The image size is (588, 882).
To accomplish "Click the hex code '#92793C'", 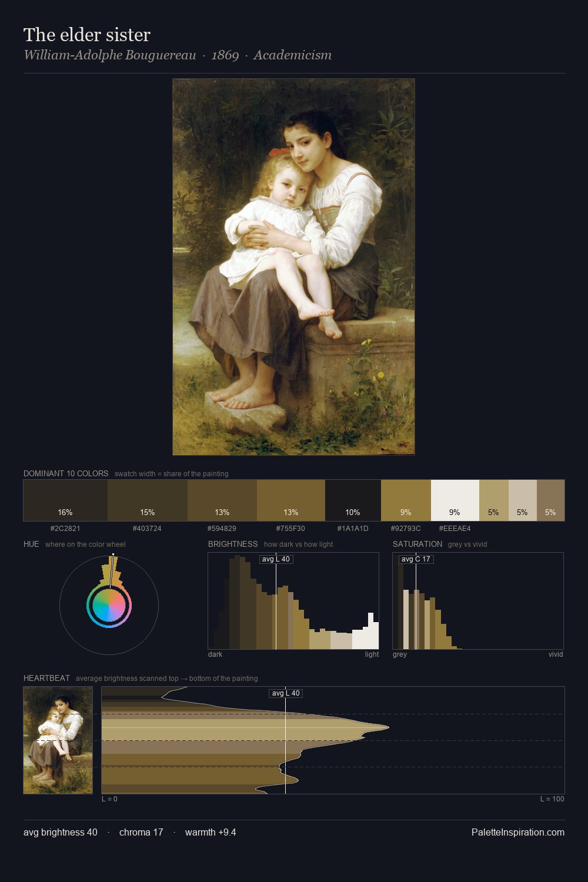I will pos(406,529).
